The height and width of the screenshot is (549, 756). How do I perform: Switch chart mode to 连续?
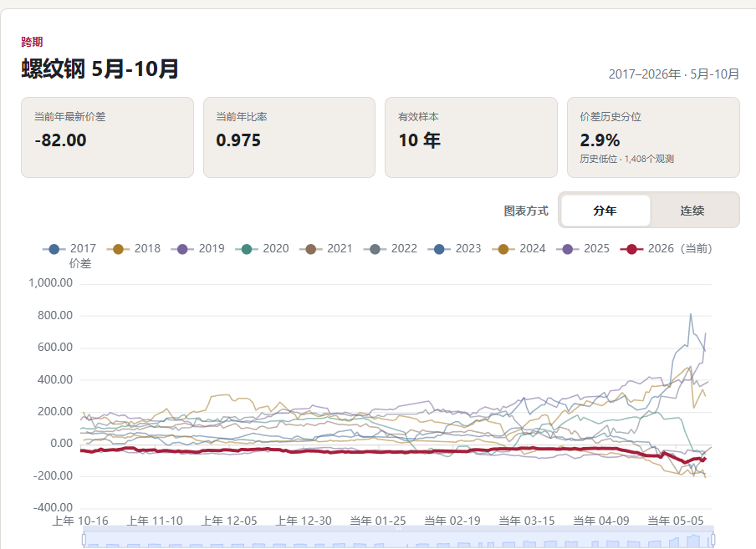pyautogui.click(x=692, y=211)
